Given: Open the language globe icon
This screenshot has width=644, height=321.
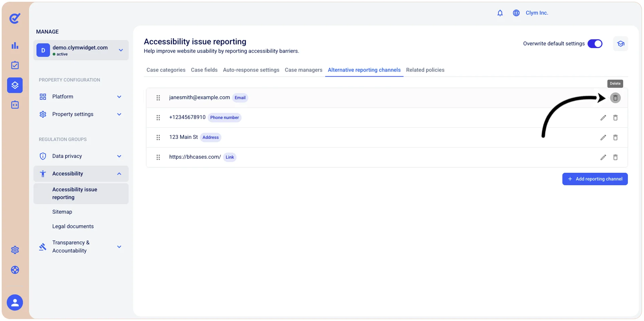Looking at the screenshot, I should (x=516, y=13).
